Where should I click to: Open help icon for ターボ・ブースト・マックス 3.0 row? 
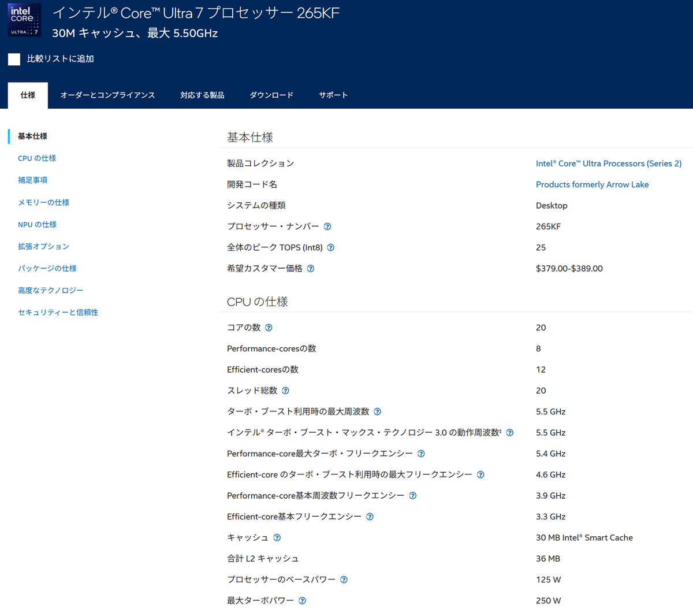(x=510, y=433)
